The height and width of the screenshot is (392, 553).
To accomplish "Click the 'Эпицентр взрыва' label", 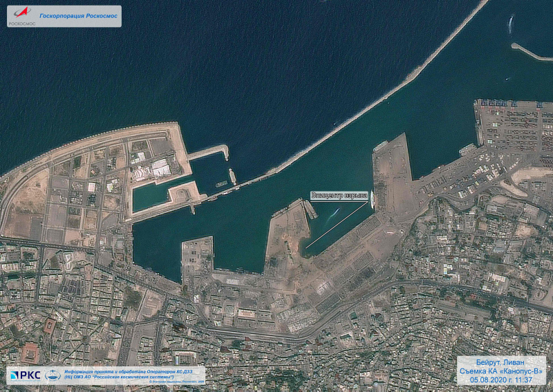I will pos(338,196).
